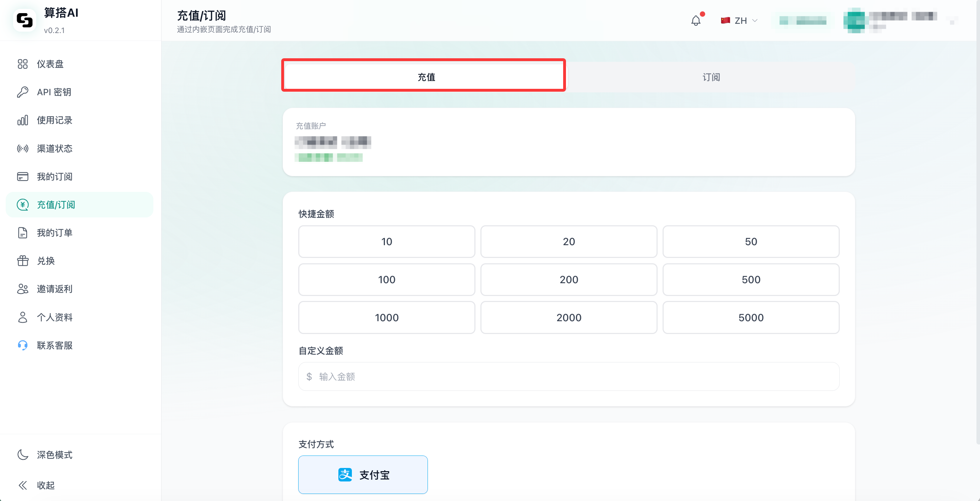Click the 兑换 gift icon
This screenshot has width=980, height=501.
click(x=22, y=261)
